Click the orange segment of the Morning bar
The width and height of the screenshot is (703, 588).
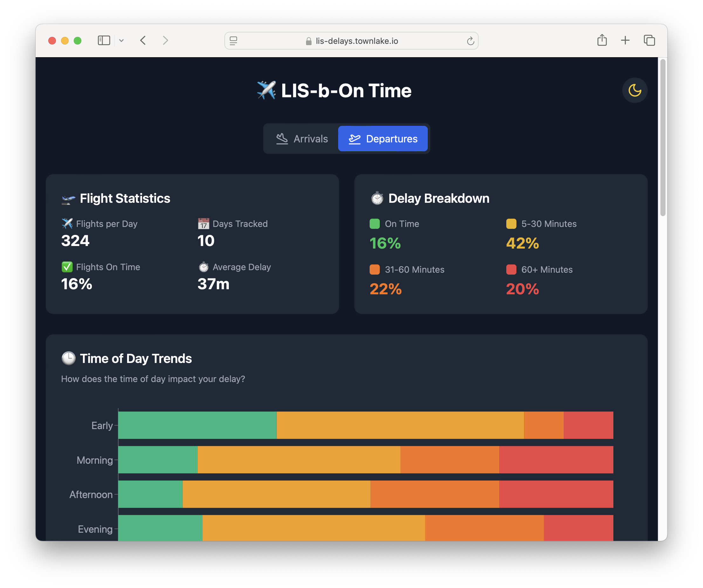click(x=450, y=460)
